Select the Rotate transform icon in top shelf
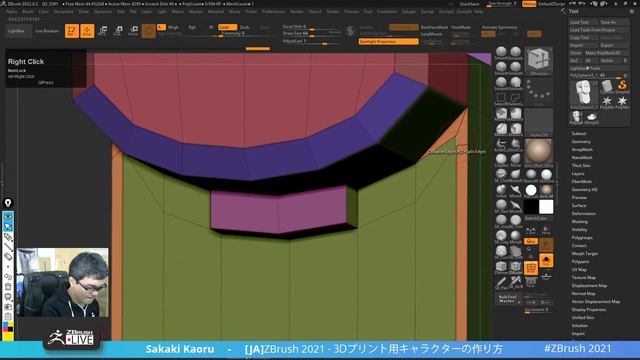 [133, 31]
